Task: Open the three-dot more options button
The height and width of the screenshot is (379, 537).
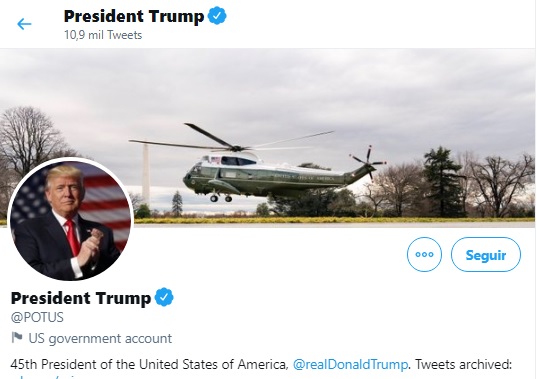Action: [424, 254]
